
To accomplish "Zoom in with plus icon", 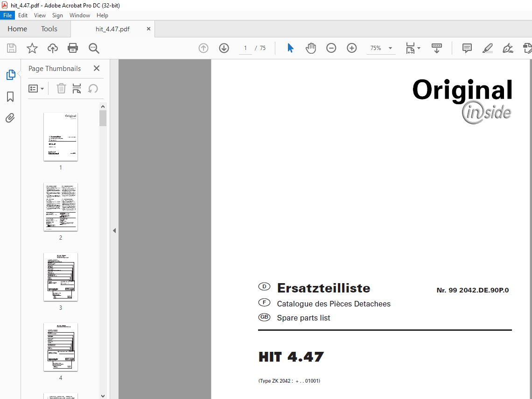I will (352, 48).
